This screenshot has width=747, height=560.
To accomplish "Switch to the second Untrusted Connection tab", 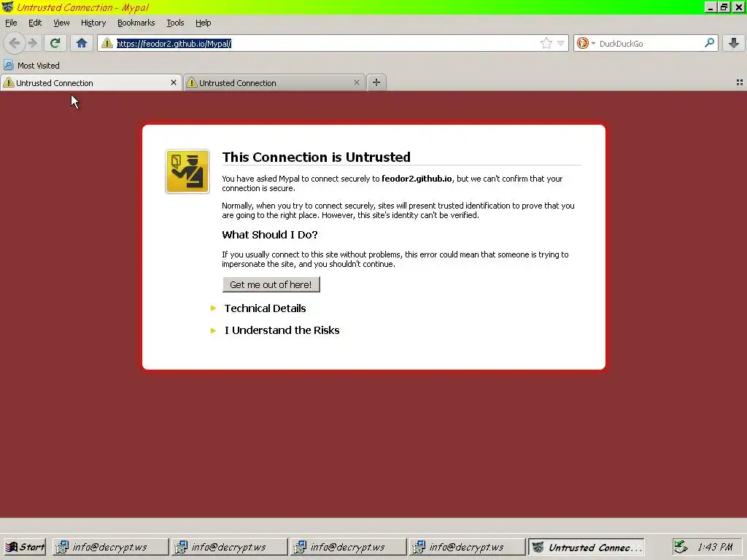I will (274, 83).
